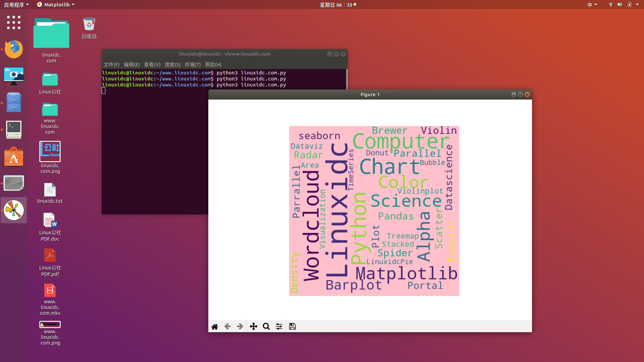Select linuxidc.com.png image file on desktop
644x362 pixels.
tap(50, 157)
